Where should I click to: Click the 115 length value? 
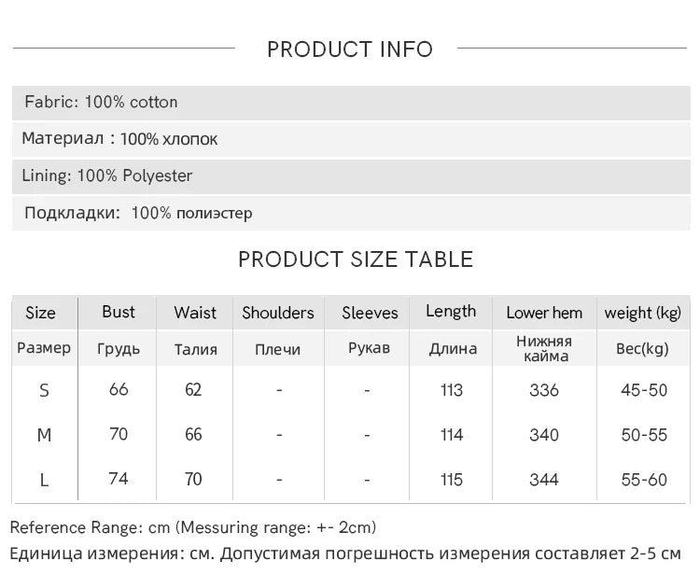coord(452,480)
